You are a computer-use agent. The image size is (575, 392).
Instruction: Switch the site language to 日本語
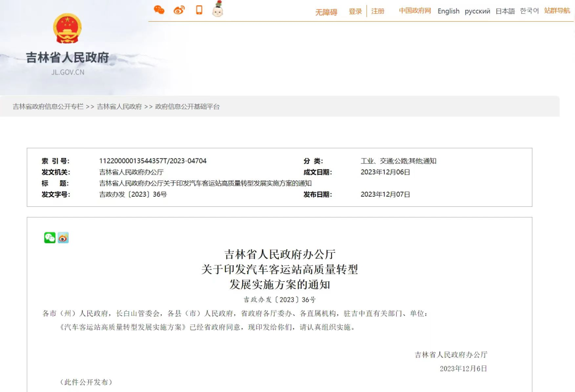504,11
